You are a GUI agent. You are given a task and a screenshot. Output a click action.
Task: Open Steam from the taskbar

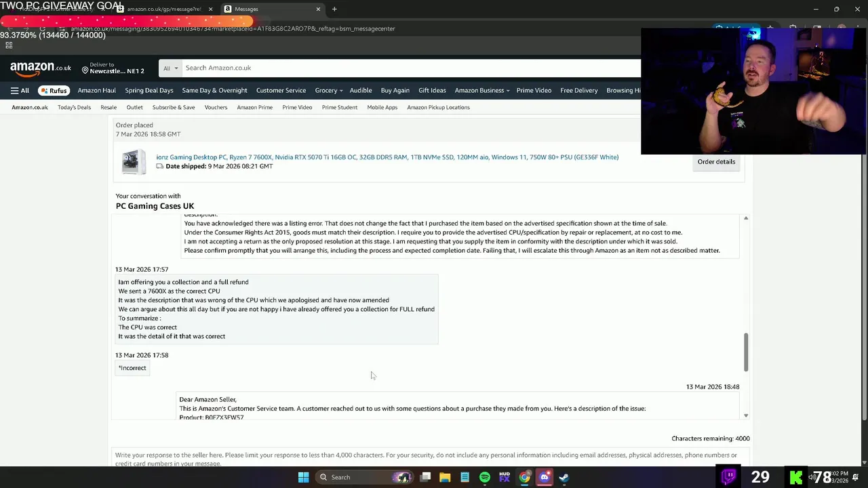pyautogui.click(x=564, y=477)
